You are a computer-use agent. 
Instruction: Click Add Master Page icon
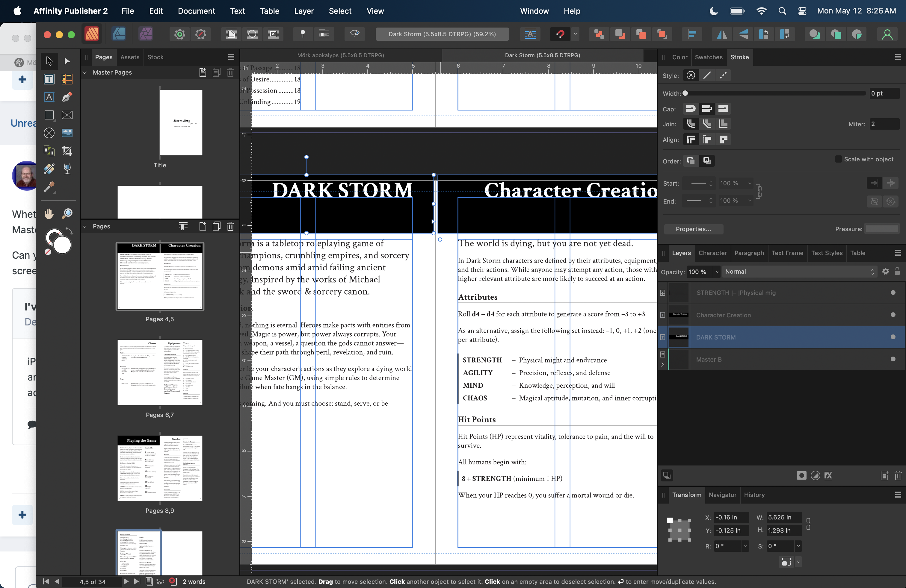[203, 72]
